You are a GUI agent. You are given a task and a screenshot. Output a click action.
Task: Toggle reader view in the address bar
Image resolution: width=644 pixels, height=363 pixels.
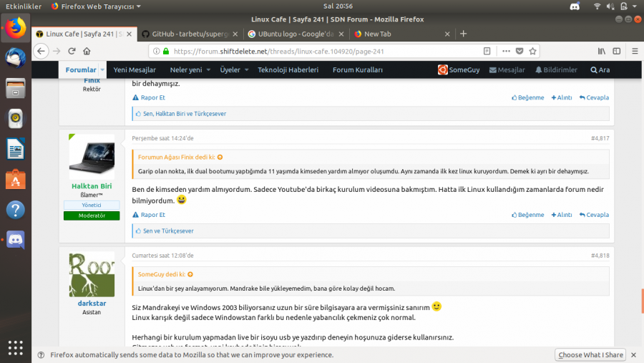(x=487, y=52)
